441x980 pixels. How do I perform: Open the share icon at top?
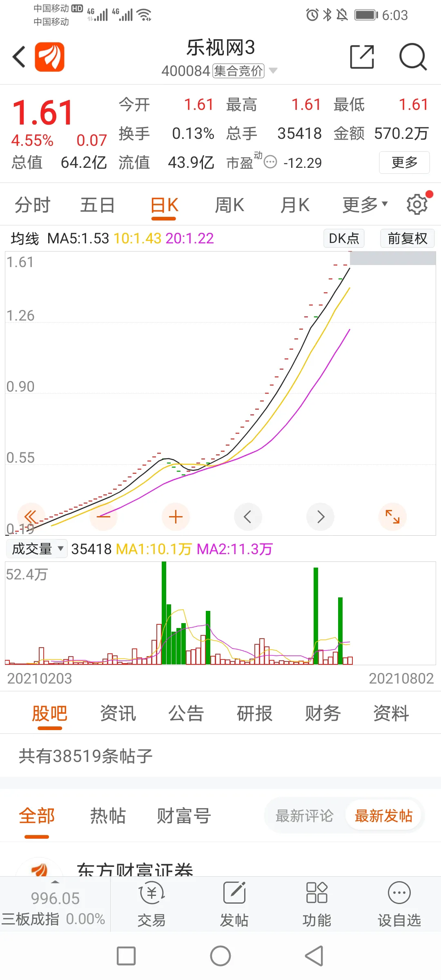pos(362,57)
